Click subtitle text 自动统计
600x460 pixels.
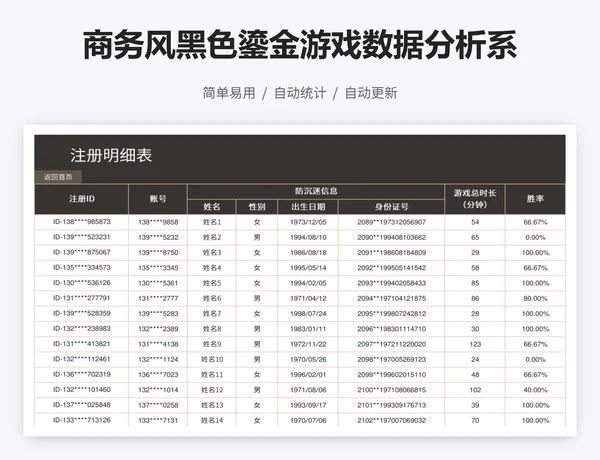coord(300,93)
